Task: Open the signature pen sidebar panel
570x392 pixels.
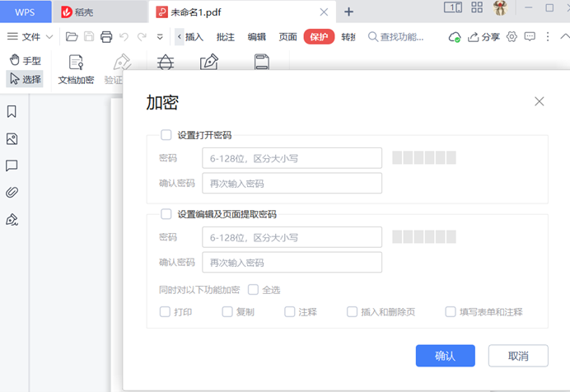Action: 12,219
